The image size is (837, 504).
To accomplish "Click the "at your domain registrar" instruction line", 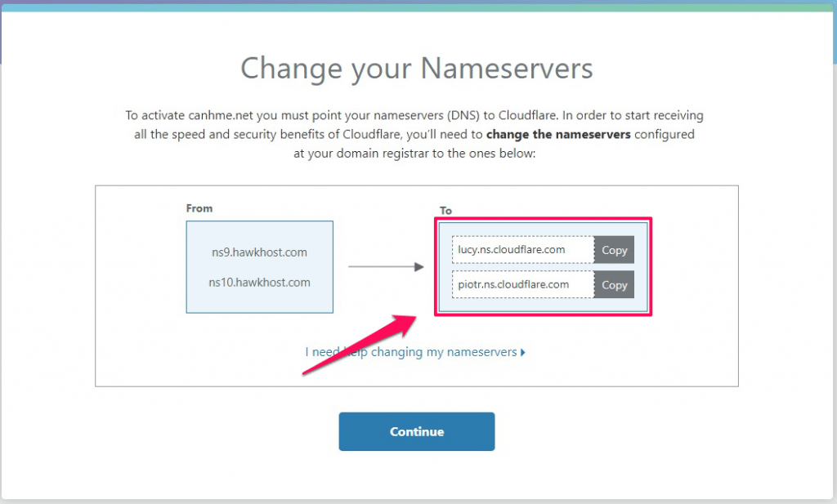I will (414, 153).
